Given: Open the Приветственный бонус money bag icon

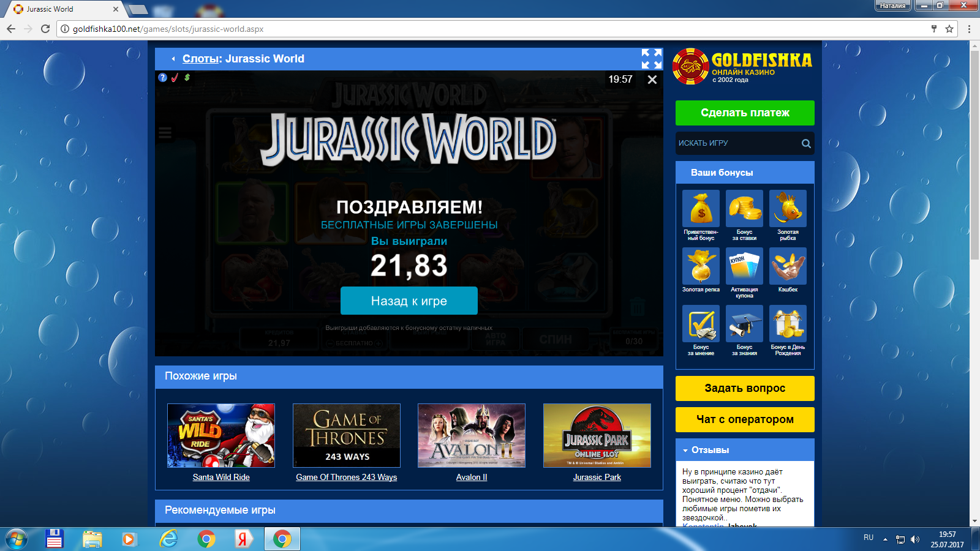Looking at the screenshot, I should click(x=701, y=209).
